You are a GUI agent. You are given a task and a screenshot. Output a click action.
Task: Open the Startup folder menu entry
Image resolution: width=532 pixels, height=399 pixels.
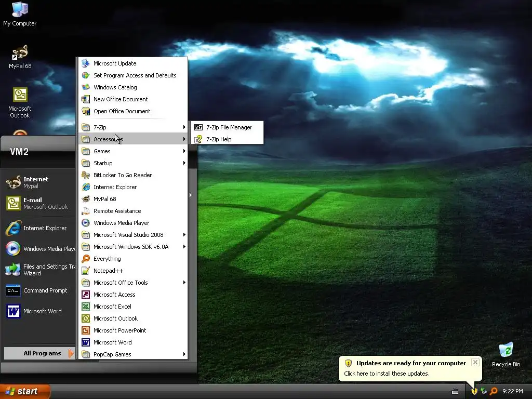[x=133, y=163]
